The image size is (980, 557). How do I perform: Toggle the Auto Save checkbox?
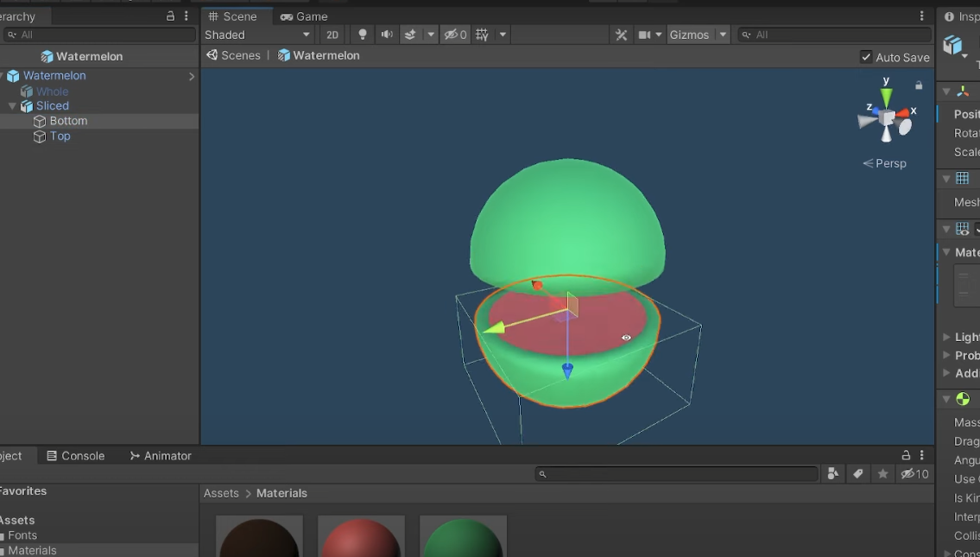[866, 57]
